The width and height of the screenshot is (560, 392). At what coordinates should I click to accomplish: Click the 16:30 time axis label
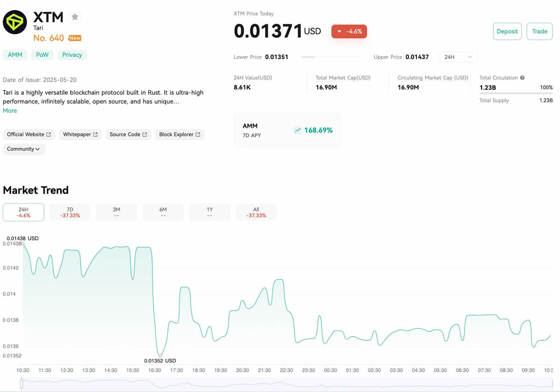[x=154, y=370]
